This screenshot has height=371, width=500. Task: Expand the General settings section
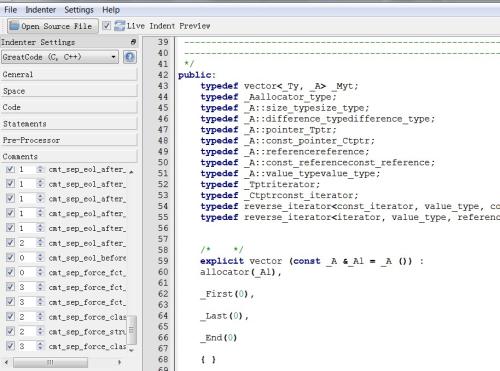coord(69,74)
